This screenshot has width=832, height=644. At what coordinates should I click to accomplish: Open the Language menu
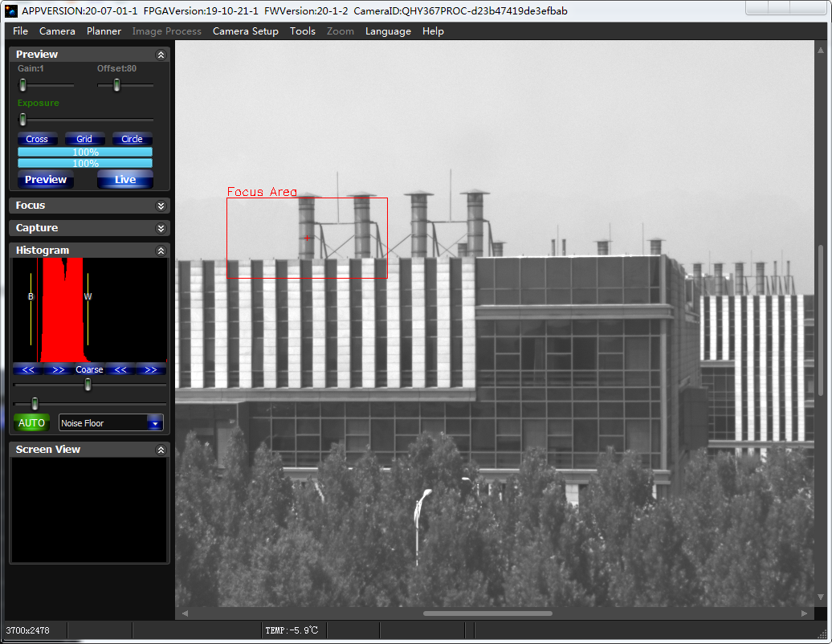(x=388, y=31)
